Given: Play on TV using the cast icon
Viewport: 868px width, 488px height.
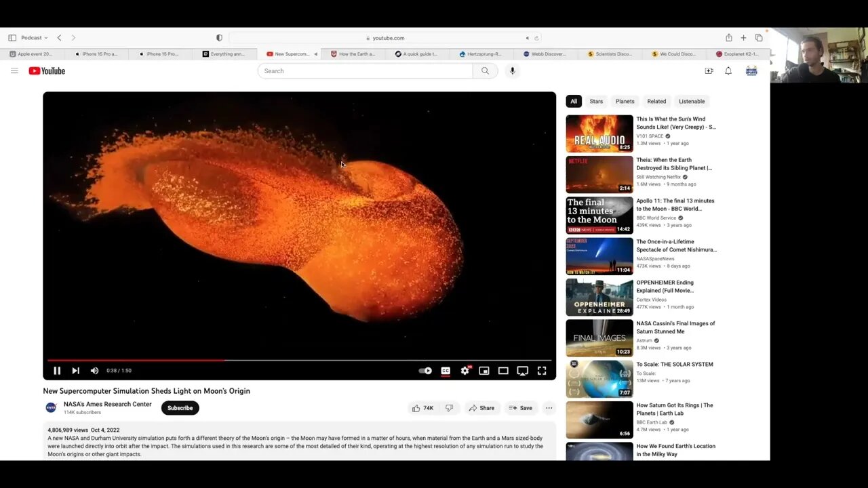Looking at the screenshot, I should [522, 371].
